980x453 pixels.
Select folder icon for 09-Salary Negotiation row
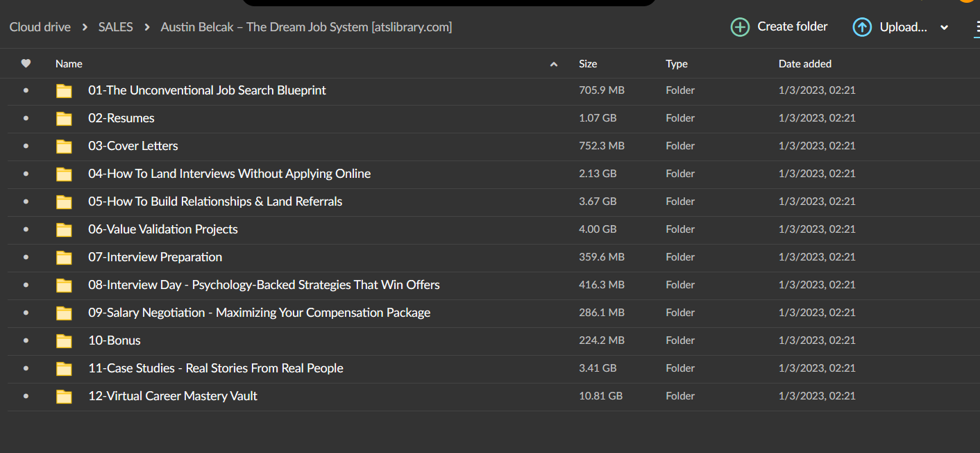tap(64, 313)
